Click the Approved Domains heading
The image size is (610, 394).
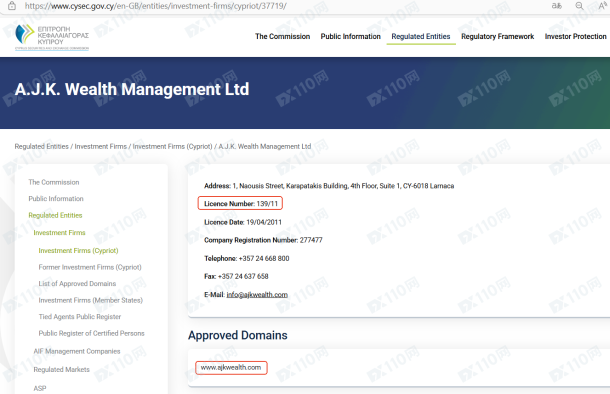(238, 335)
